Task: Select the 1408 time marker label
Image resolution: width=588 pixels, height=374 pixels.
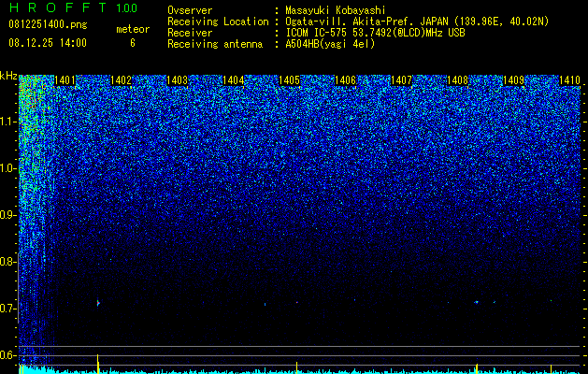Action: click(458, 79)
